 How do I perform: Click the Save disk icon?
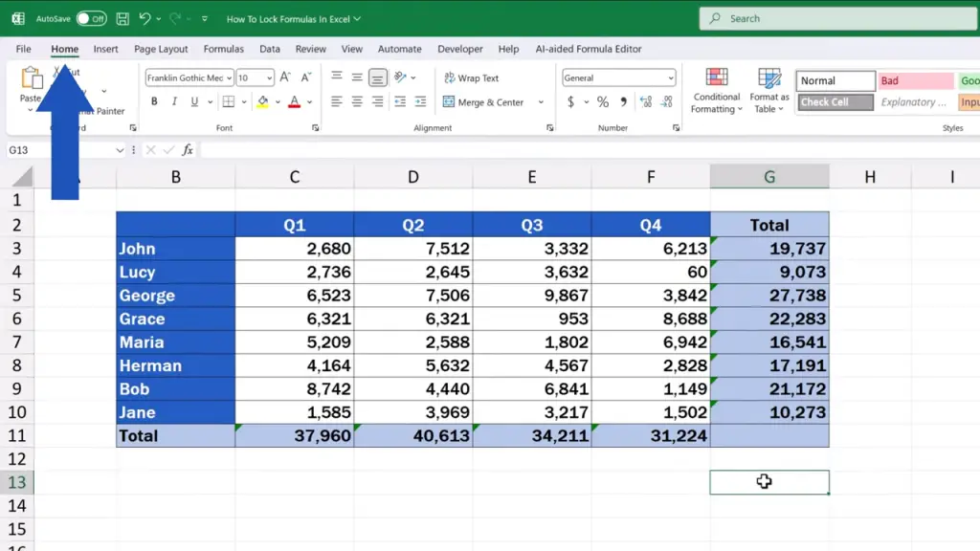[122, 18]
